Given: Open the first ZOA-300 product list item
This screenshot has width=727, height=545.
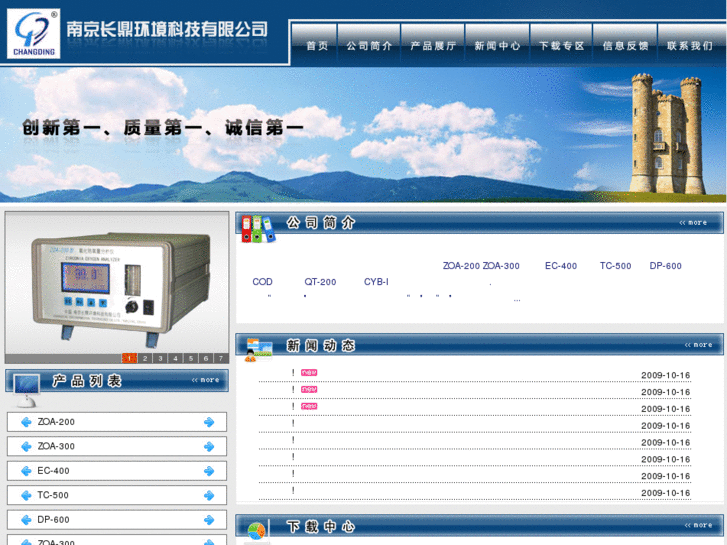Looking at the screenshot, I should 117,446.
